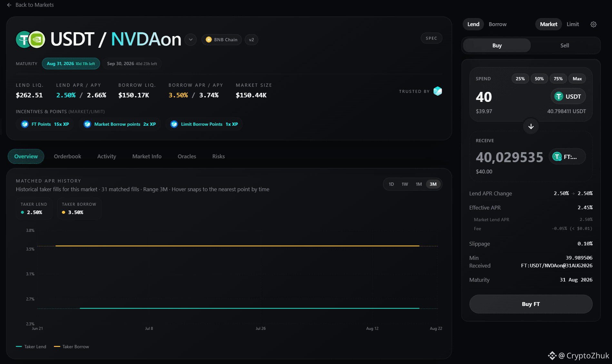Image resolution: width=612 pixels, height=364 pixels.
Task: Set chart range to 1W
Action: (405, 184)
